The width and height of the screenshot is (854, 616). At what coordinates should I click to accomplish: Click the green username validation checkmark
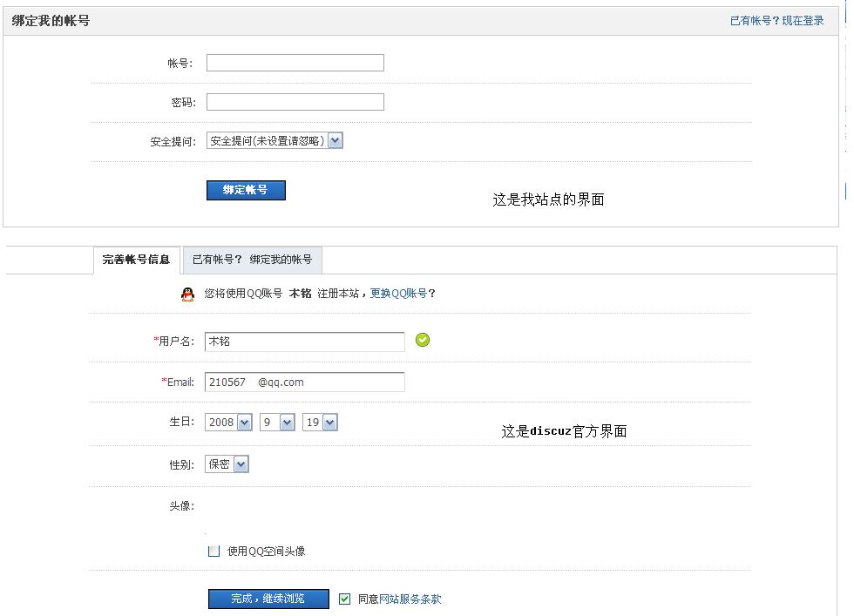coord(423,340)
